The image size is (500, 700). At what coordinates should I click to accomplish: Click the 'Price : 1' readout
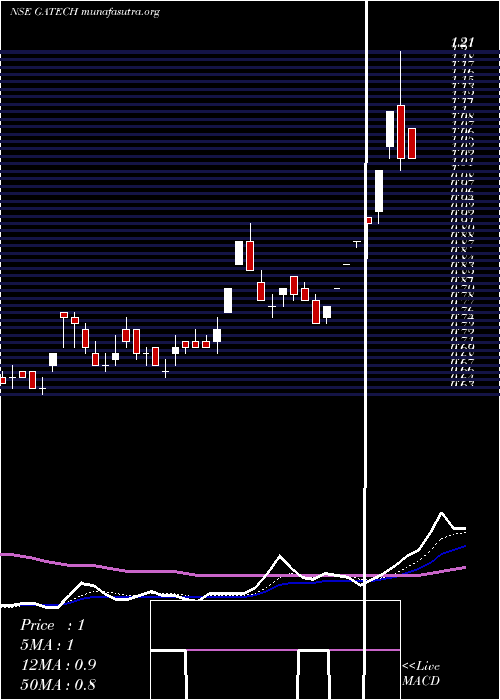click(52, 625)
